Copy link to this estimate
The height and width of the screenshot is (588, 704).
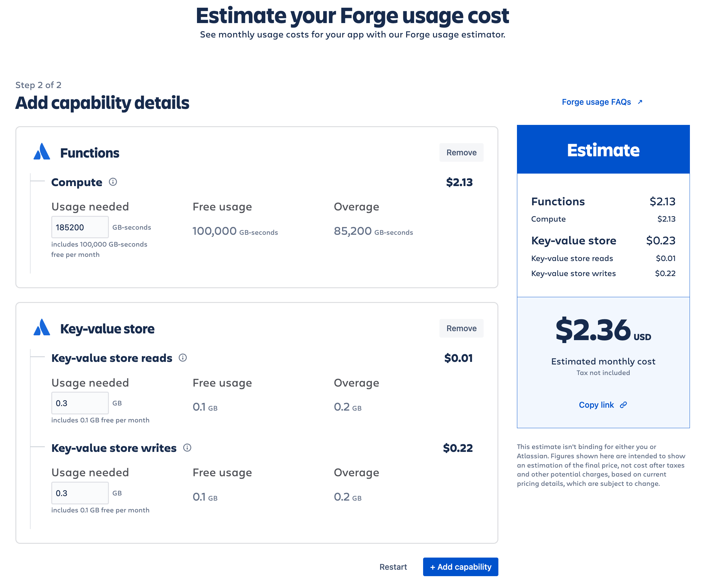[x=596, y=405]
